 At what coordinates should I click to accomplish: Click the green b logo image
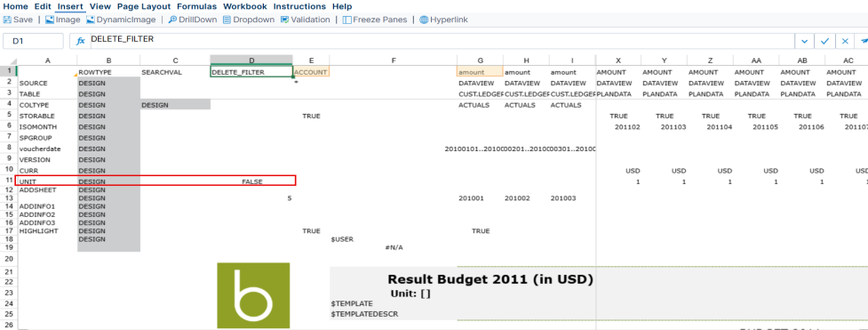[253, 295]
